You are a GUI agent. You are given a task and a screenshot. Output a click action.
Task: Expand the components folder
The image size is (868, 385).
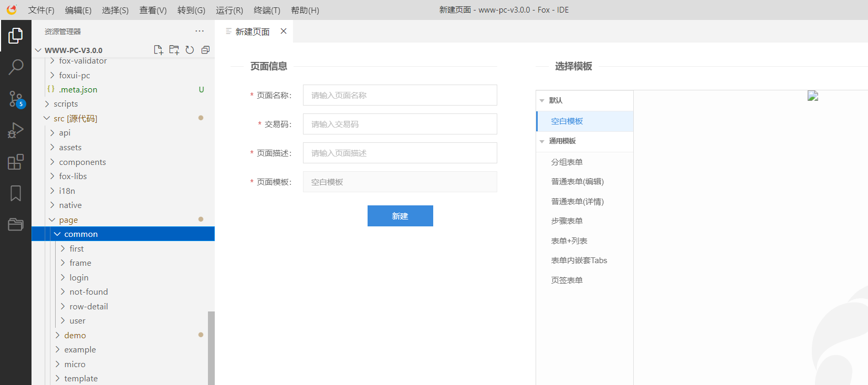click(x=82, y=162)
